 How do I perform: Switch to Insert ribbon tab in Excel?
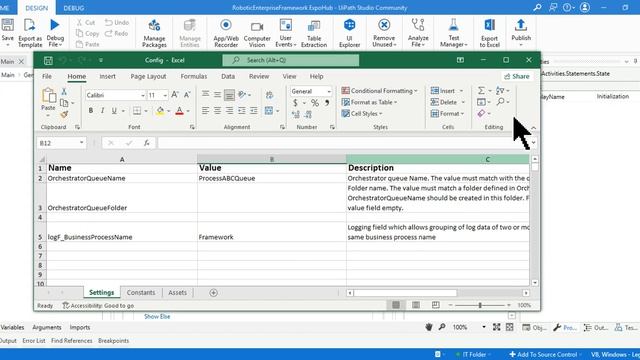tap(107, 76)
